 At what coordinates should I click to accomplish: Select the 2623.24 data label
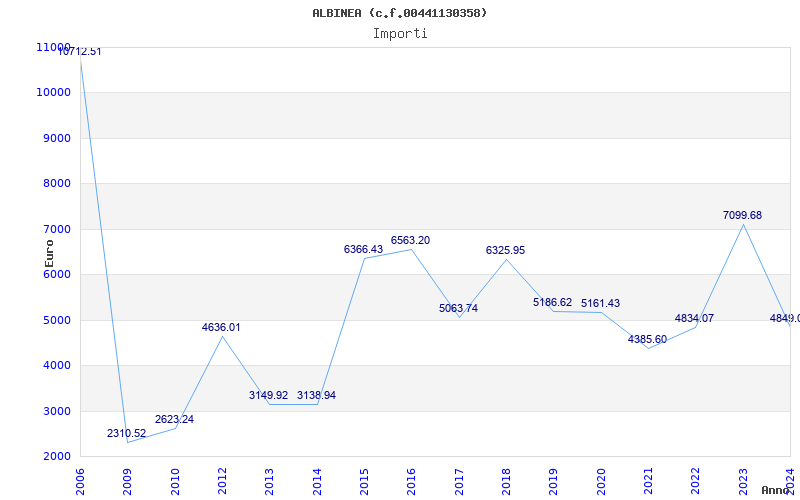(x=174, y=419)
